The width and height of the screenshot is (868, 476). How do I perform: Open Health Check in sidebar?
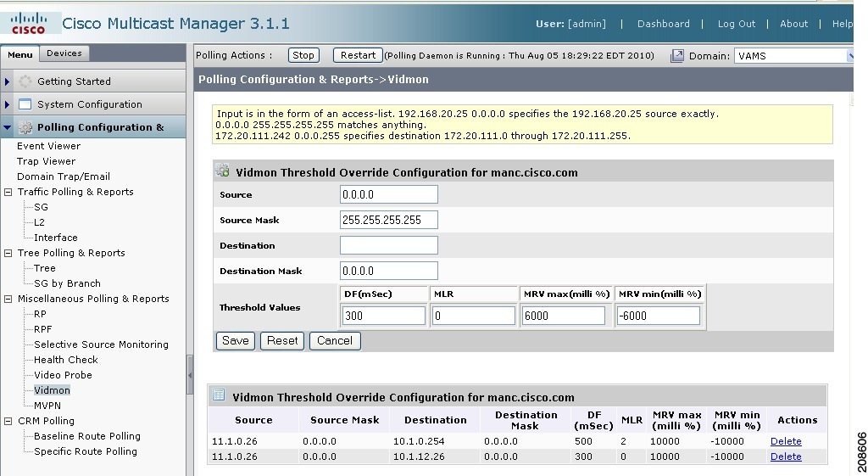point(66,361)
